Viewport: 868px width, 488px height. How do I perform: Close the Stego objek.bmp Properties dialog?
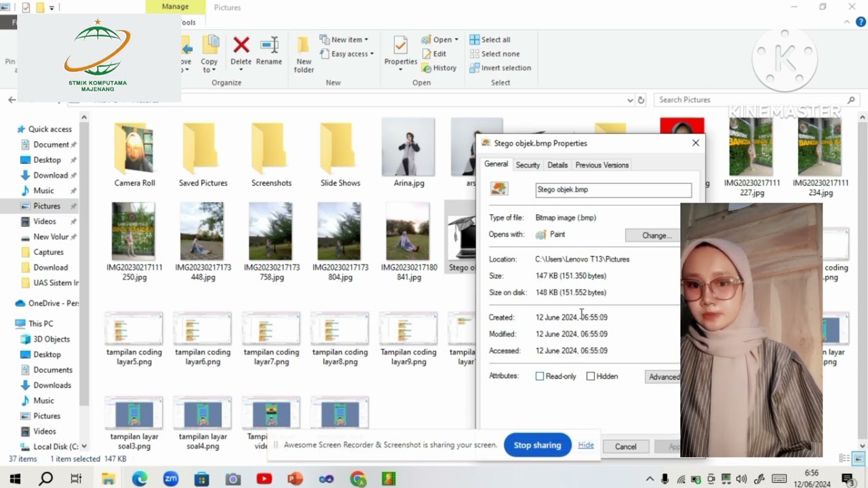click(695, 143)
